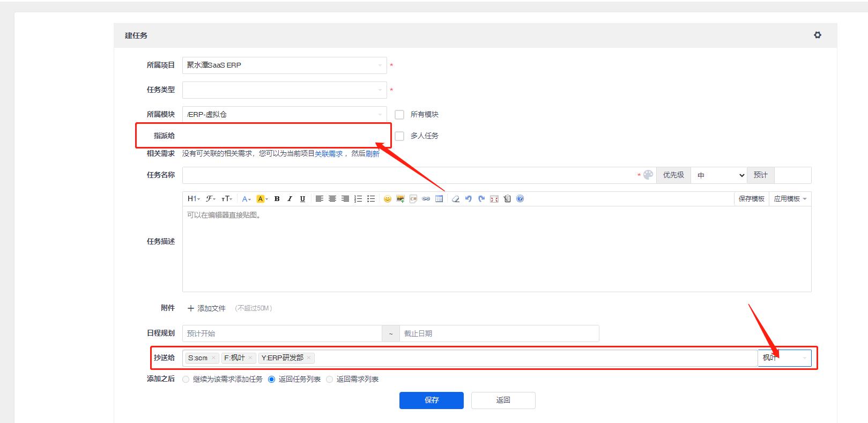Image resolution: width=868 pixels, height=423 pixels.
Task: Click the clipboard paste icon in the editor
Action: tap(507, 199)
